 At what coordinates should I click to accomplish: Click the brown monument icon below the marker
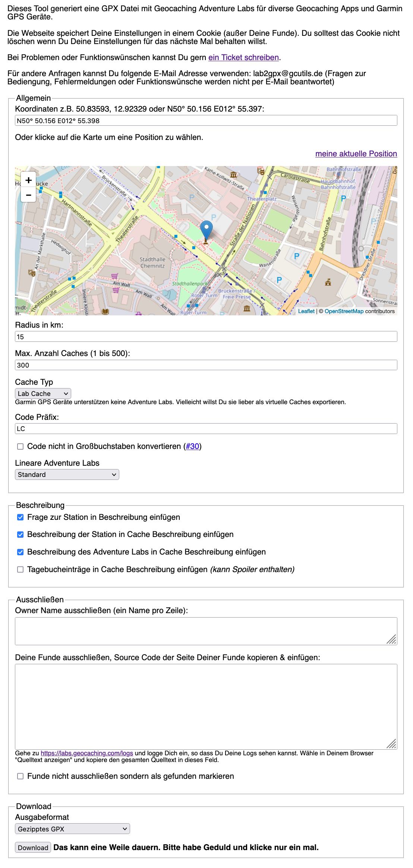point(205,241)
